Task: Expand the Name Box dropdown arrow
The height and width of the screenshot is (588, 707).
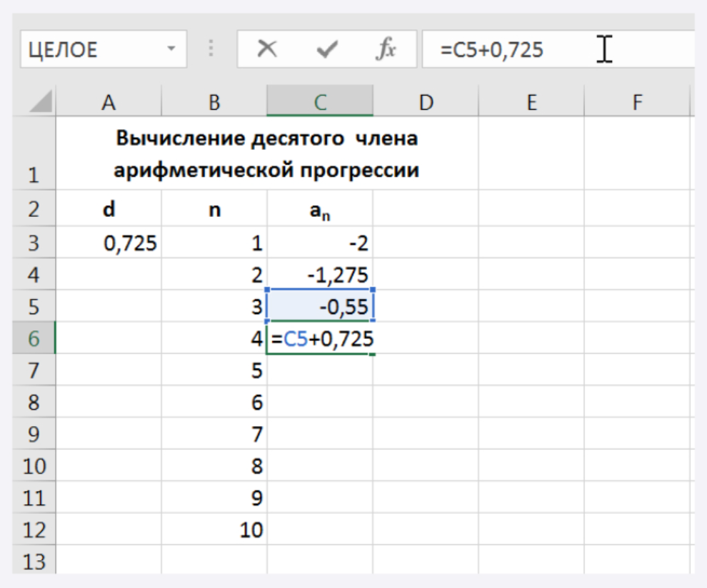Action: coord(171,50)
